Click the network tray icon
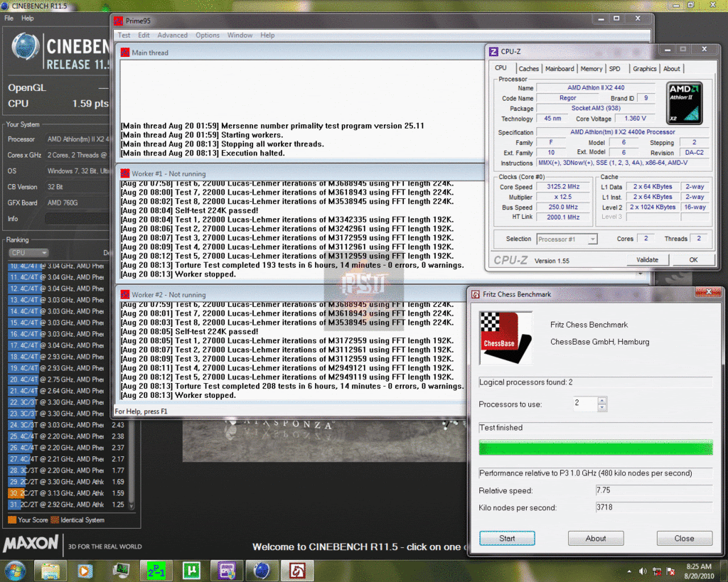 coord(657,571)
